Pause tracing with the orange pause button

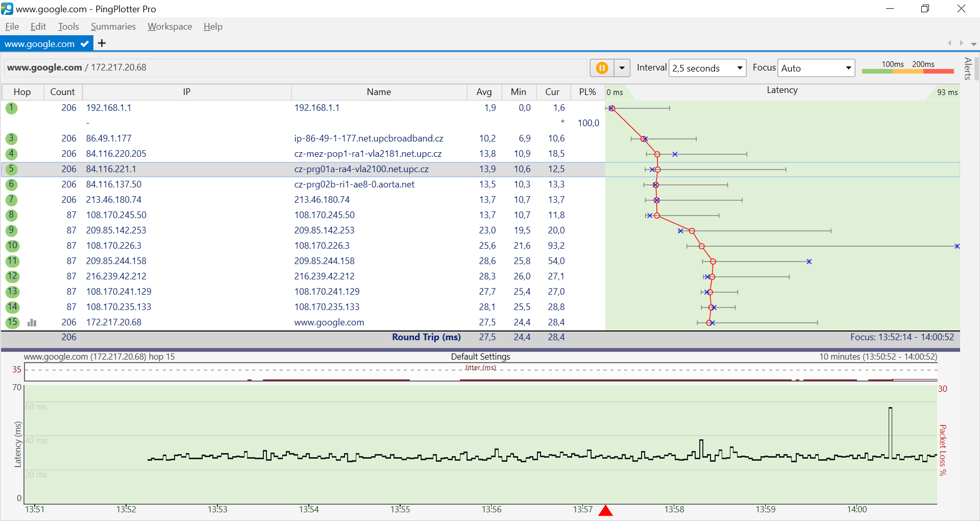602,68
